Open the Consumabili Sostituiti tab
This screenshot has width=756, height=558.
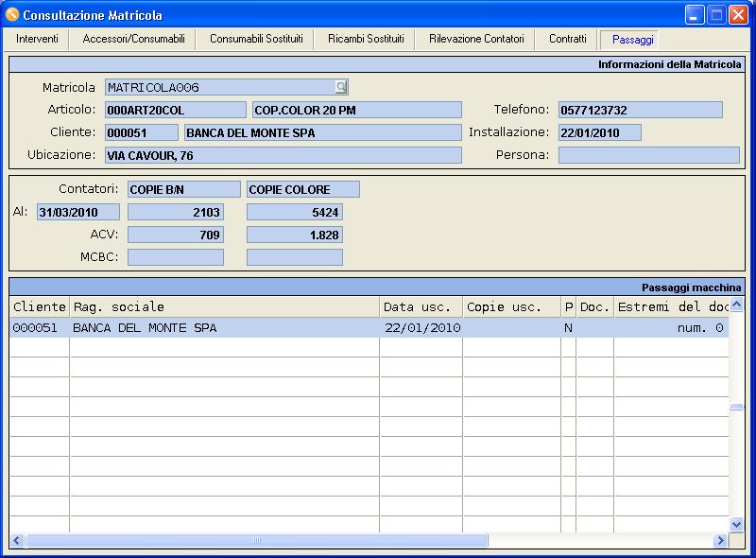tap(256, 39)
